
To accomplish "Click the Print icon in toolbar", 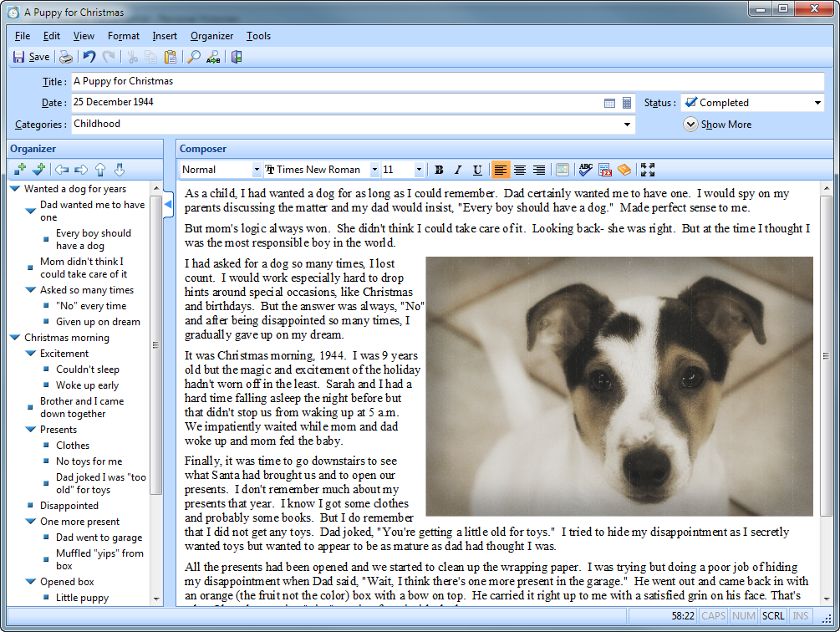I will pyautogui.click(x=65, y=57).
